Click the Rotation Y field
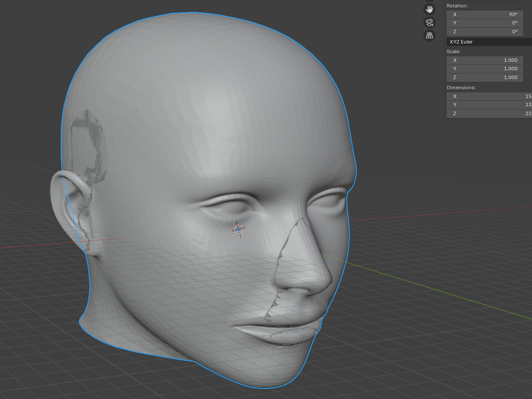The image size is (532, 399). [x=485, y=23]
